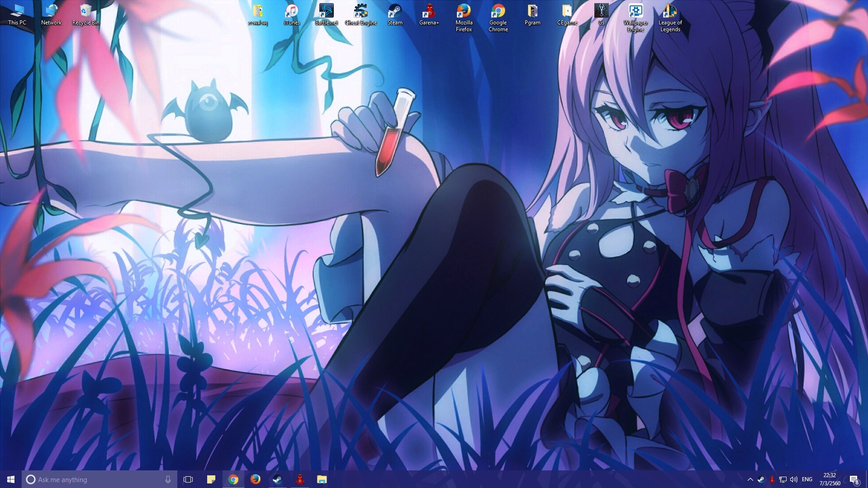Select the Pgram folder on desktop
The width and height of the screenshot is (868, 488).
click(x=532, y=14)
